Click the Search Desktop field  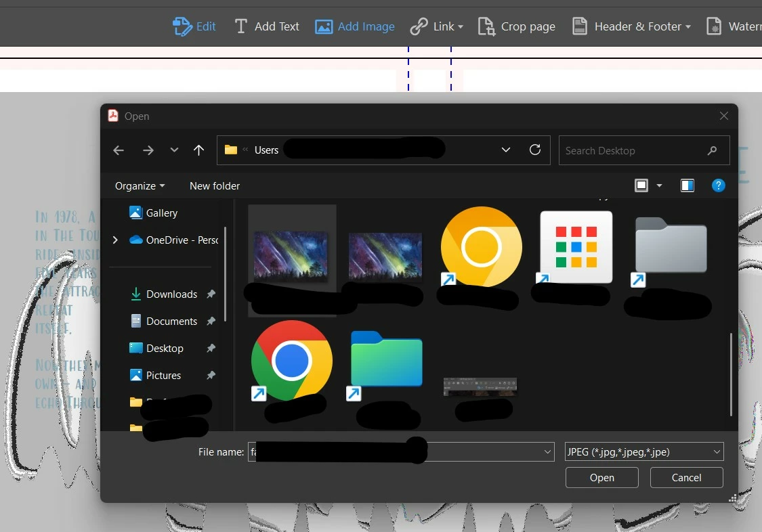coord(644,150)
